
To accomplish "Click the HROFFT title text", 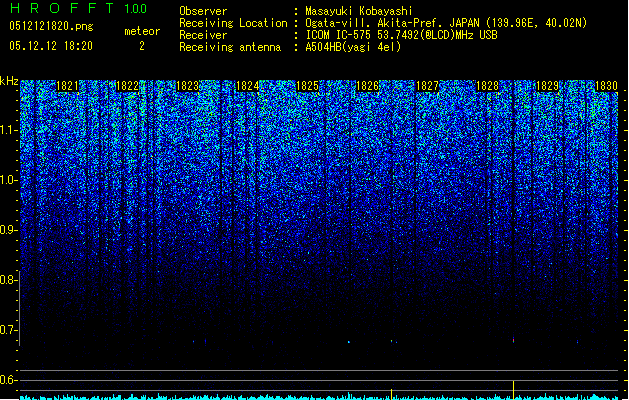I will click(x=62, y=8).
